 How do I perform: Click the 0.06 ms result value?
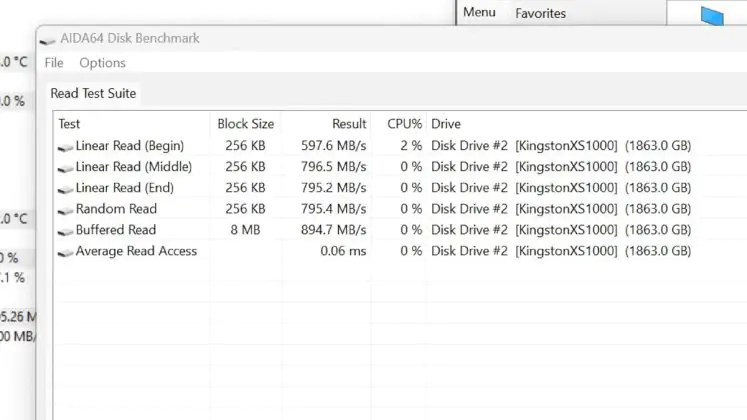coord(343,251)
